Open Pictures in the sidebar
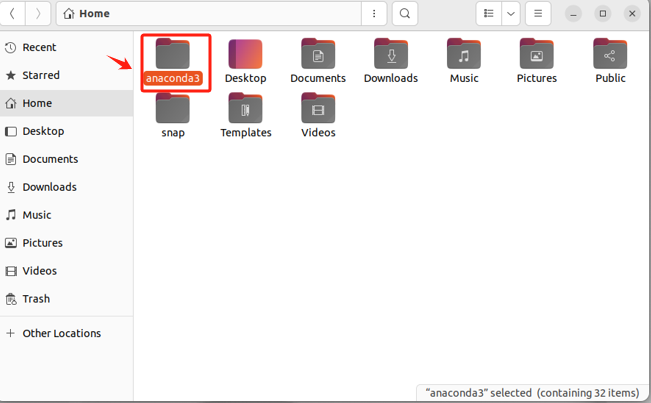 [x=66, y=243]
